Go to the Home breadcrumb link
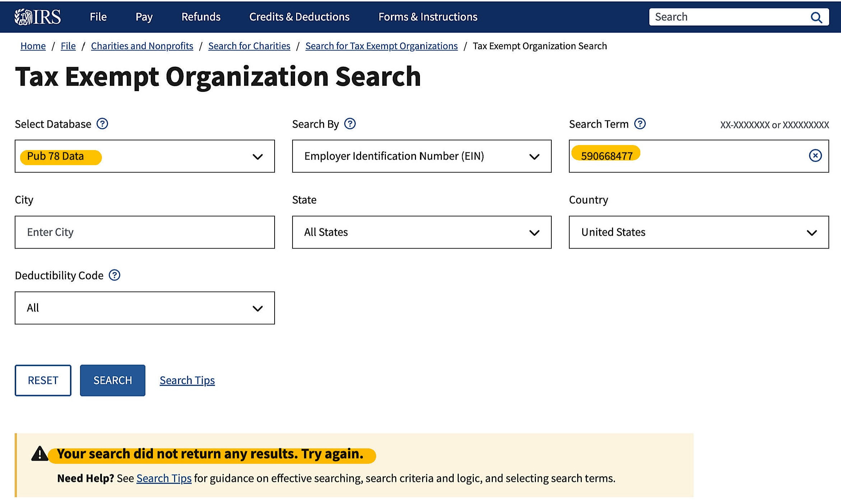The height and width of the screenshot is (504, 841). (x=33, y=46)
